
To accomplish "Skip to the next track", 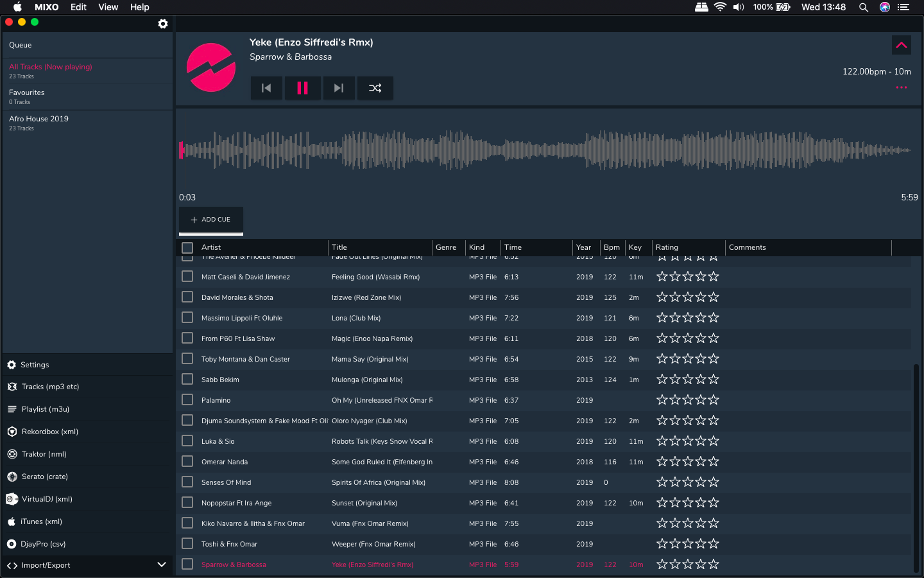I will [x=339, y=88].
